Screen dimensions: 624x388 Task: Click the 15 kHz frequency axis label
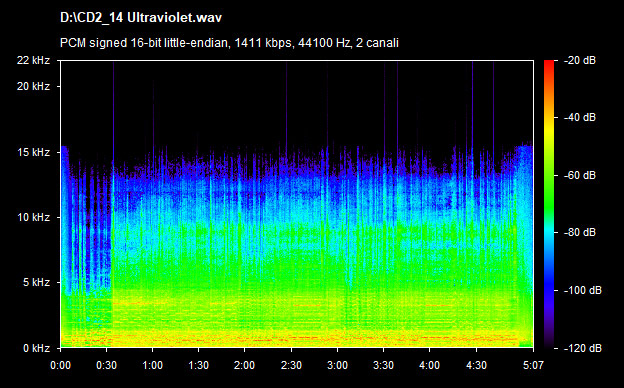pos(33,152)
